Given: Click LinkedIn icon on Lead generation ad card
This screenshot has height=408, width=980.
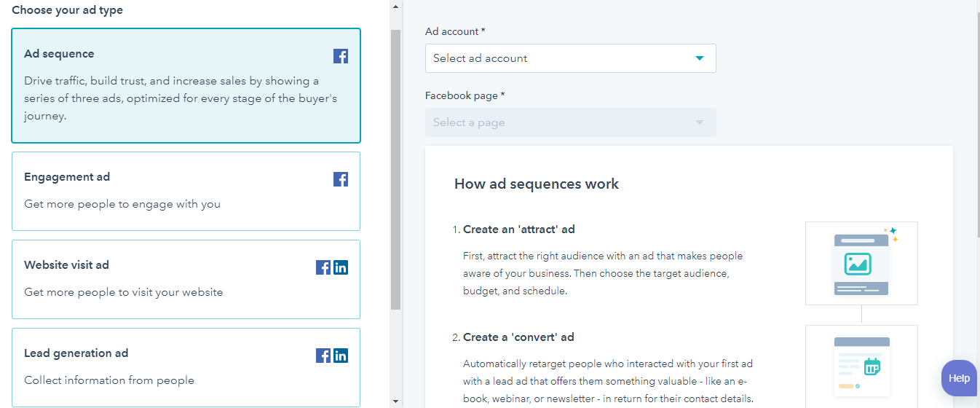Looking at the screenshot, I should [x=341, y=356].
